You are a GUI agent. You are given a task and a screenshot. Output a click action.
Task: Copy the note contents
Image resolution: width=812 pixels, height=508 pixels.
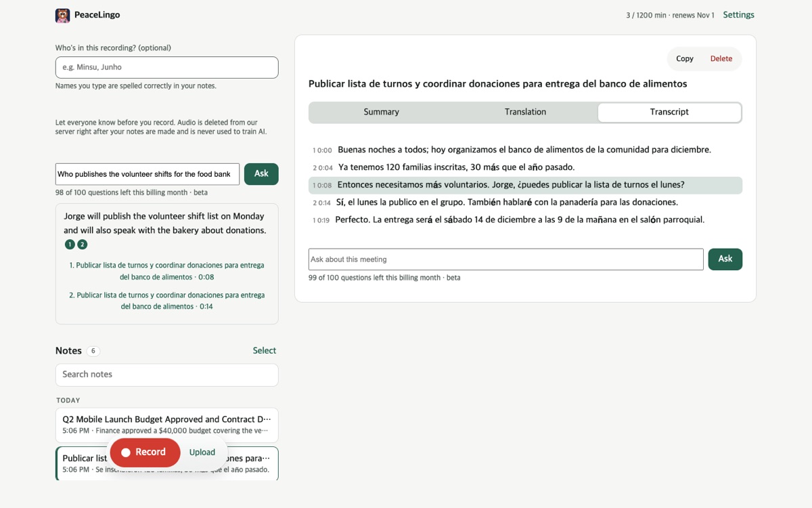pos(685,59)
